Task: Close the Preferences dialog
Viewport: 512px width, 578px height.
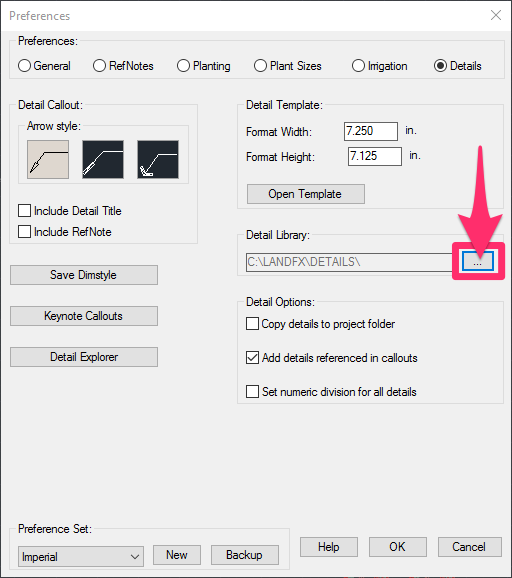Action: coord(496,15)
